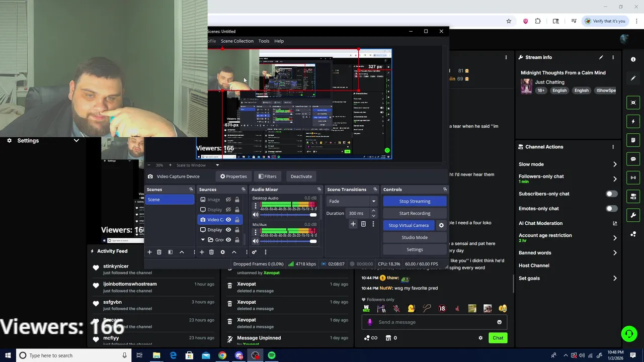Open OBS Settings from the Controls dock
Screen dimensions: 644x362
[x=415, y=249]
